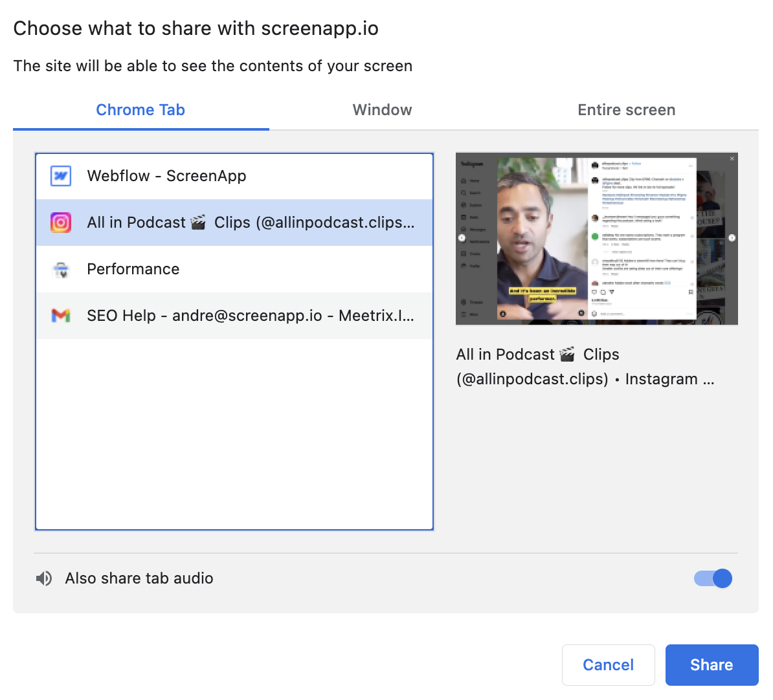Viewport: 773px width, 700px height.
Task: Click the speaker icon beside tab audio
Action: click(x=44, y=578)
